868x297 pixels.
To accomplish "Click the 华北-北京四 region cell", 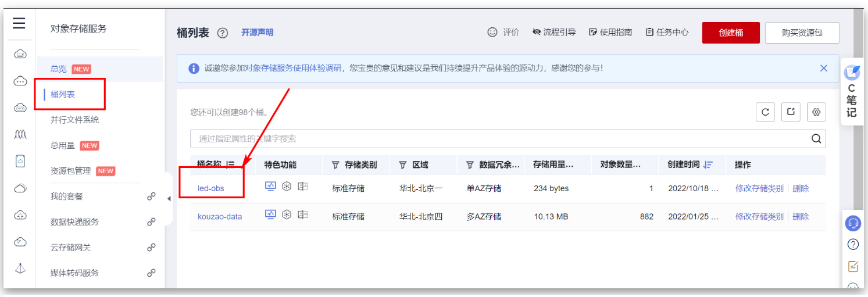I will click(421, 216).
